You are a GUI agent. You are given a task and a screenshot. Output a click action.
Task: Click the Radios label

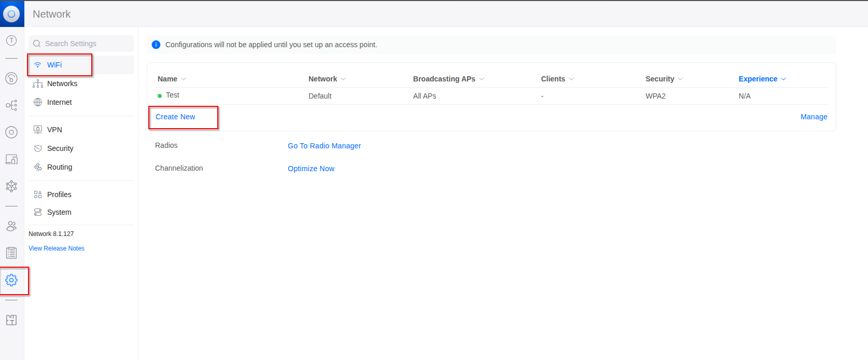[166, 145]
